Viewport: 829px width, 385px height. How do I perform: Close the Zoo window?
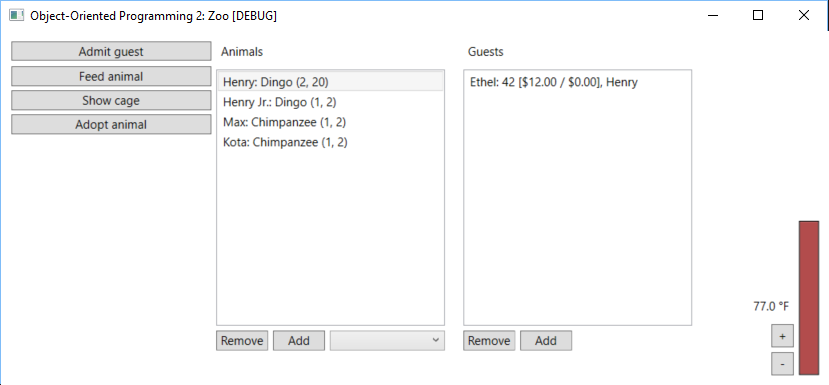(x=804, y=15)
